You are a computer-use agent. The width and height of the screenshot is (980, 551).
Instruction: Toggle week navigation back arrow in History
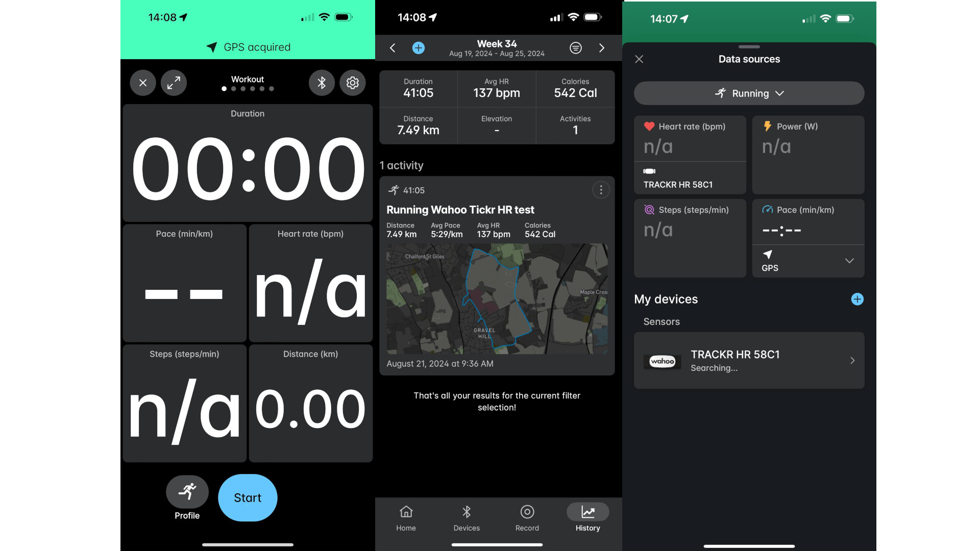click(393, 48)
